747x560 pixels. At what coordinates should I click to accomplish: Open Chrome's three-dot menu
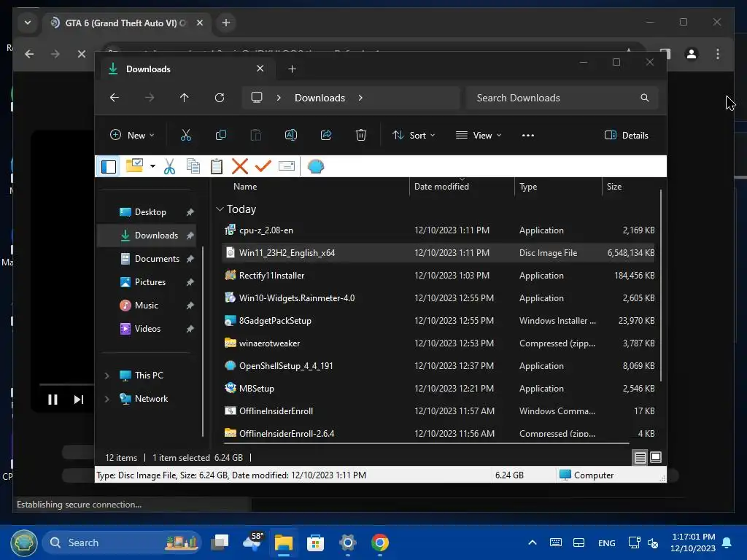click(x=718, y=54)
